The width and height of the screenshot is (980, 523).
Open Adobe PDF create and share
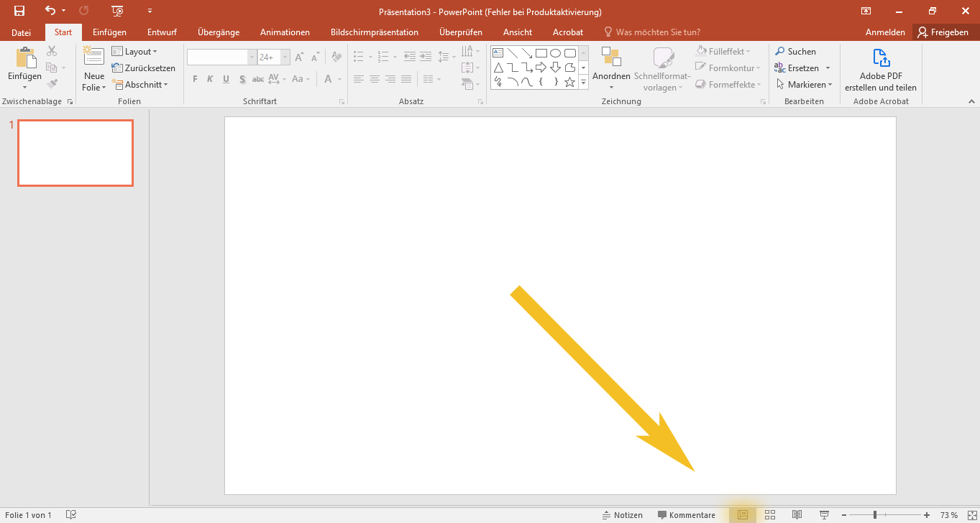(881, 70)
